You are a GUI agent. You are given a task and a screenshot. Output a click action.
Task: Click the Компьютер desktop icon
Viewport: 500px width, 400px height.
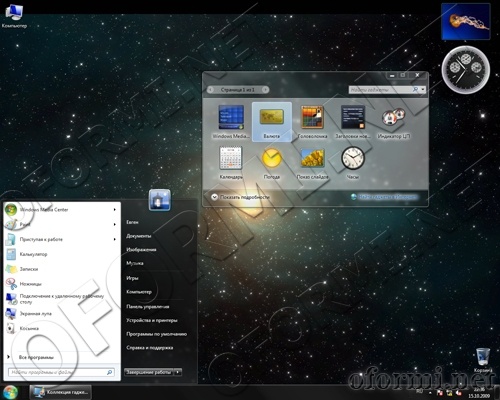[14, 16]
